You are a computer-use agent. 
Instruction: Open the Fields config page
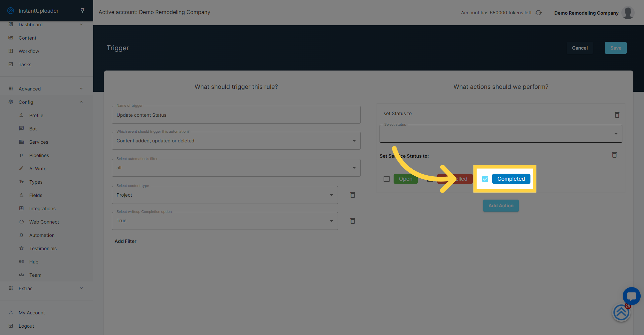(x=36, y=195)
